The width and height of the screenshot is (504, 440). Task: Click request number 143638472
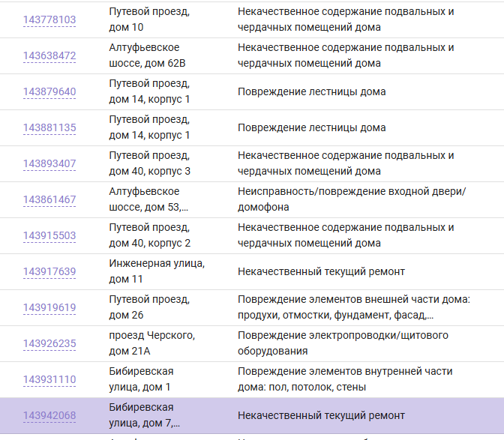coord(49,56)
